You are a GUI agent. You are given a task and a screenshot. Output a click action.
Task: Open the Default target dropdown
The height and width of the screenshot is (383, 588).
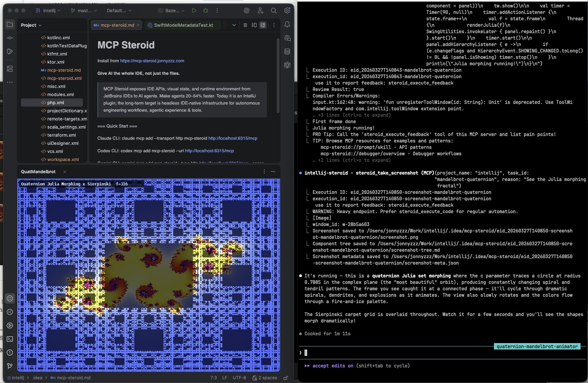pyautogui.click(x=119, y=10)
